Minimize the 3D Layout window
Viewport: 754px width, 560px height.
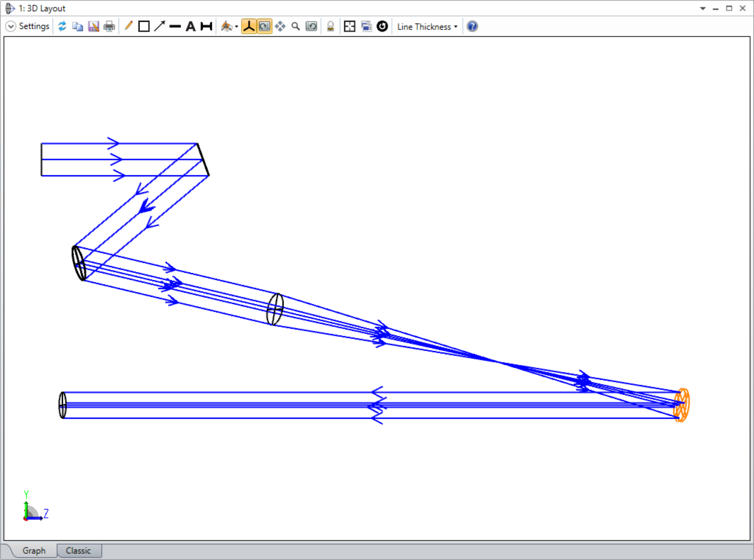716,9
